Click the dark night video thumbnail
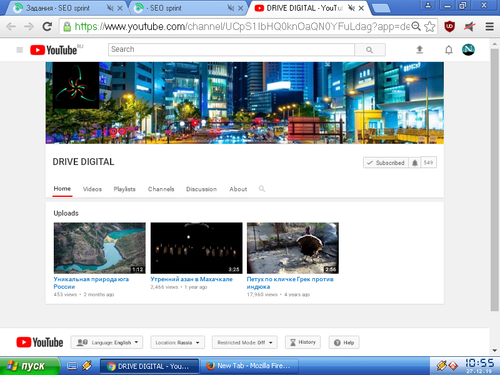The image size is (500, 375). (x=196, y=248)
